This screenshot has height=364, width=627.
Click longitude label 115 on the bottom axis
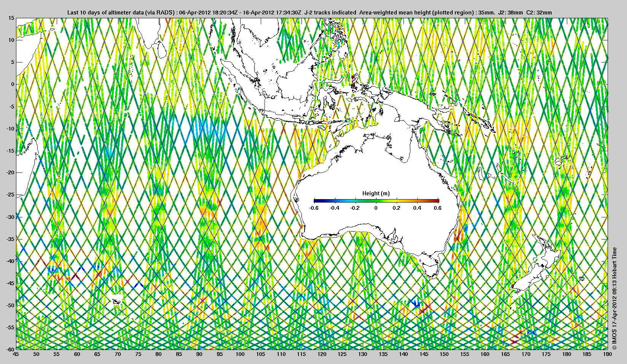click(x=302, y=354)
